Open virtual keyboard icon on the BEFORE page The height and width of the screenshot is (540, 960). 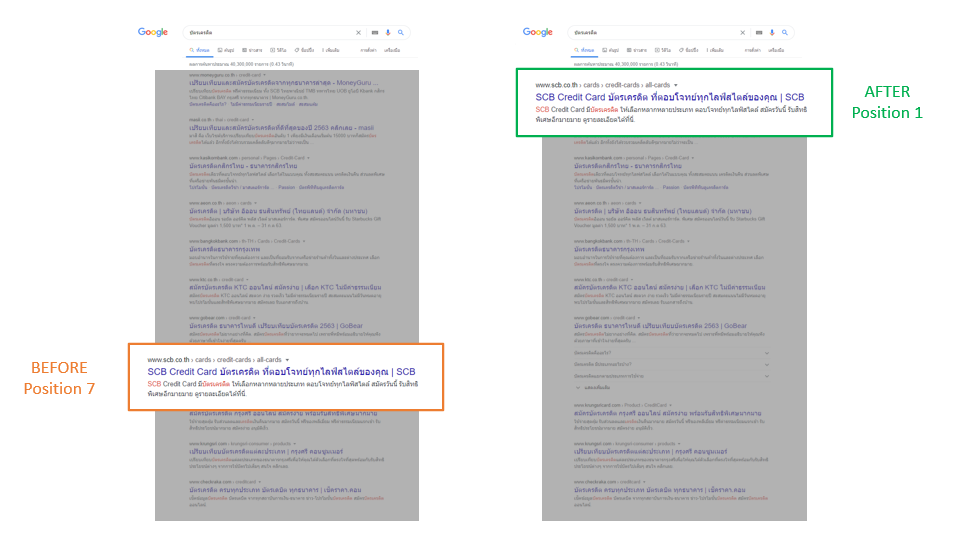pyautogui.click(x=375, y=32)
